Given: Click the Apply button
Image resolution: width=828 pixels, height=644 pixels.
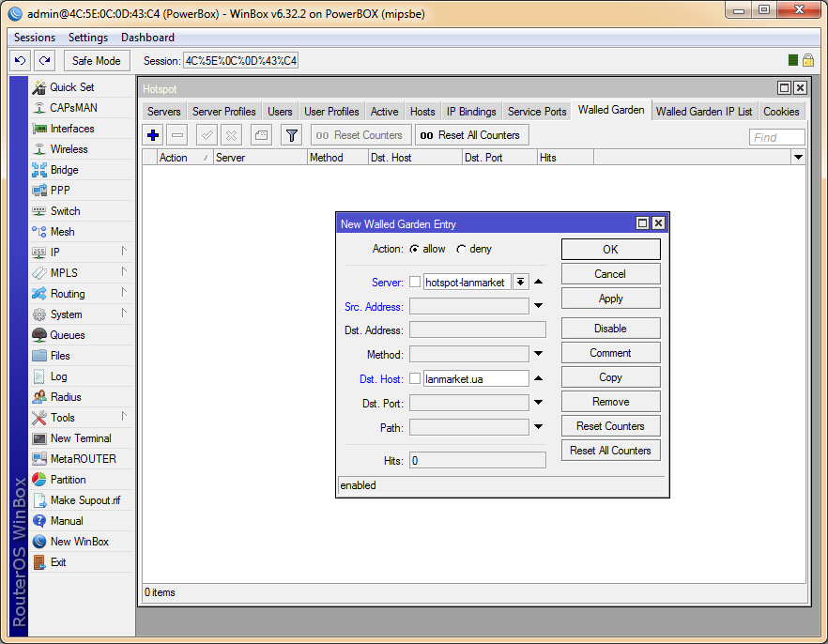Looking at the screenshot, I should pyautogui.click(x=610, y=299).
